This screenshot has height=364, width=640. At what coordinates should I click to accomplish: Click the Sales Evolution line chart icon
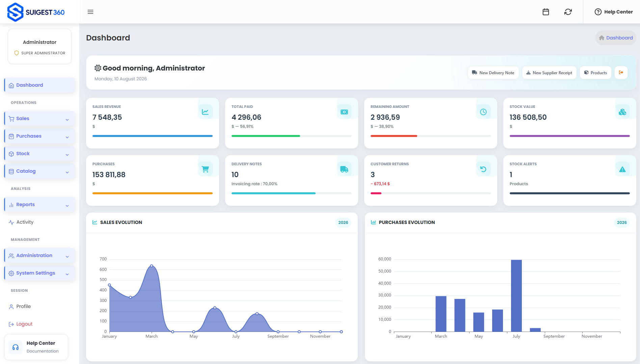pyautogui.click(x=95, y=222)
